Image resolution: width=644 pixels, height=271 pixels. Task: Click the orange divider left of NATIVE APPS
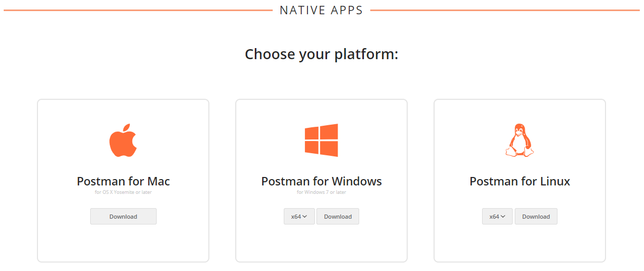(x=137, y=10)
